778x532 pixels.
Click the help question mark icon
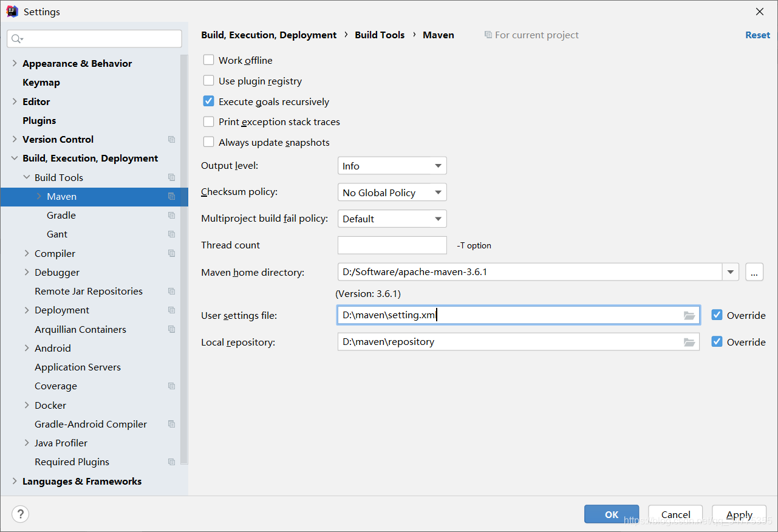click(20, 514)
